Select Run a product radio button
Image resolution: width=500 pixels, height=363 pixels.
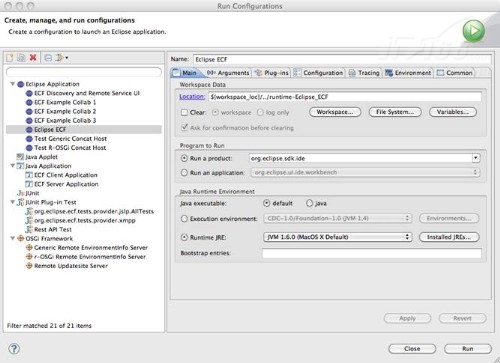pos(184,158)
